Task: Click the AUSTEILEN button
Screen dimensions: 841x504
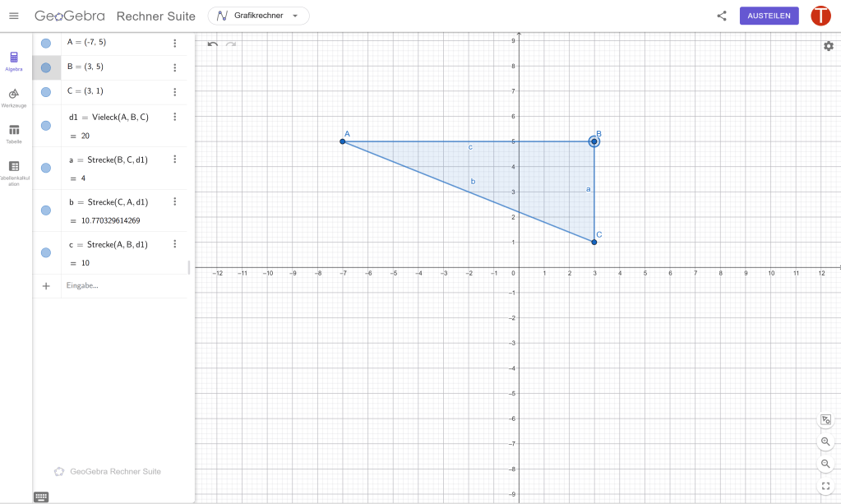Action: point(769,16)
